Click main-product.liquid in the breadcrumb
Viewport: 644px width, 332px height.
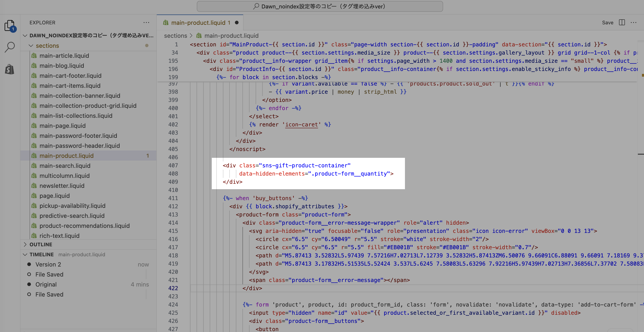[x=232, y=35]
